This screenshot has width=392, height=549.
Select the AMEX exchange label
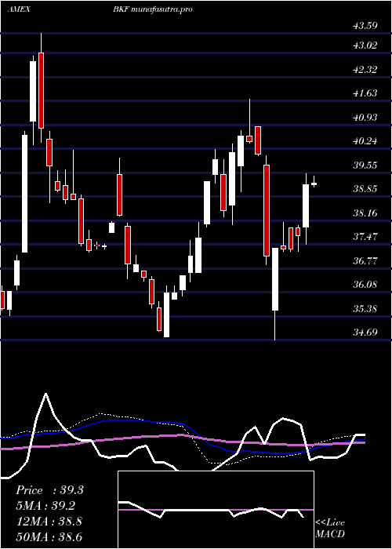point(19,9)
